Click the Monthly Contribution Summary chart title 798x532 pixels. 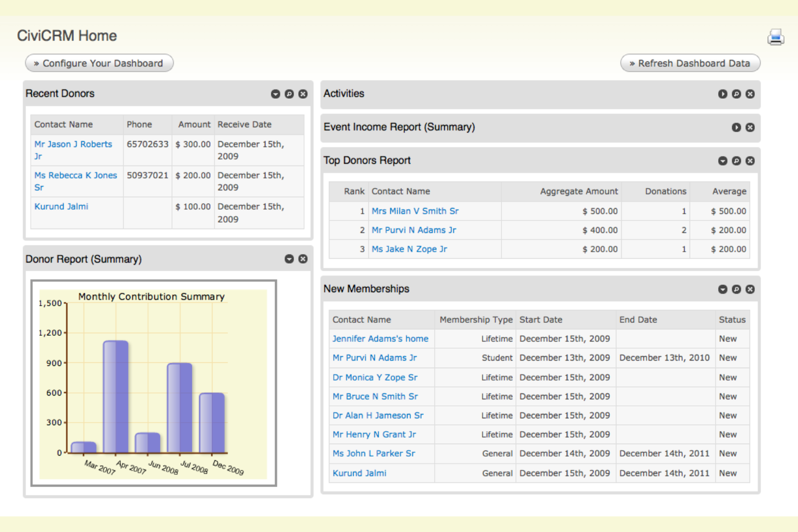[152, 296]
